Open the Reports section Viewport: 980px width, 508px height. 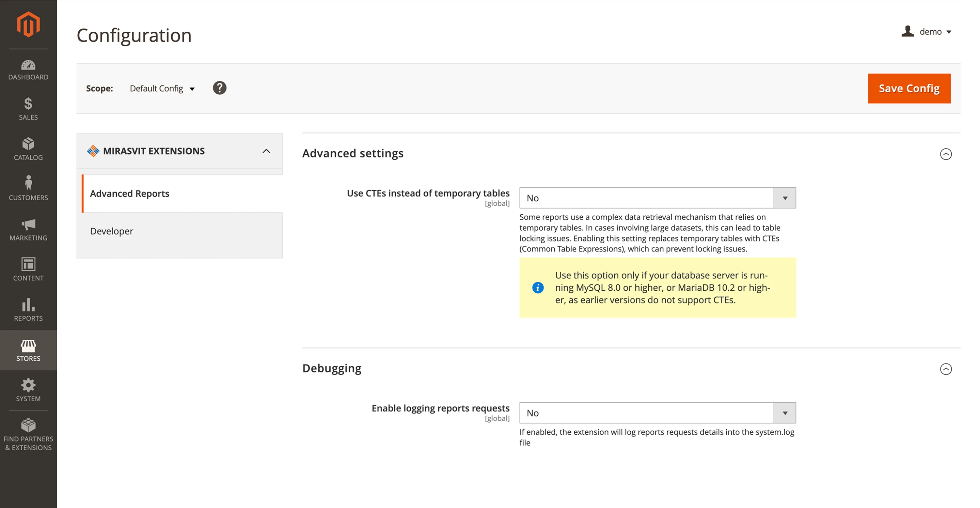pyautogui.click(x=28, y=309)
